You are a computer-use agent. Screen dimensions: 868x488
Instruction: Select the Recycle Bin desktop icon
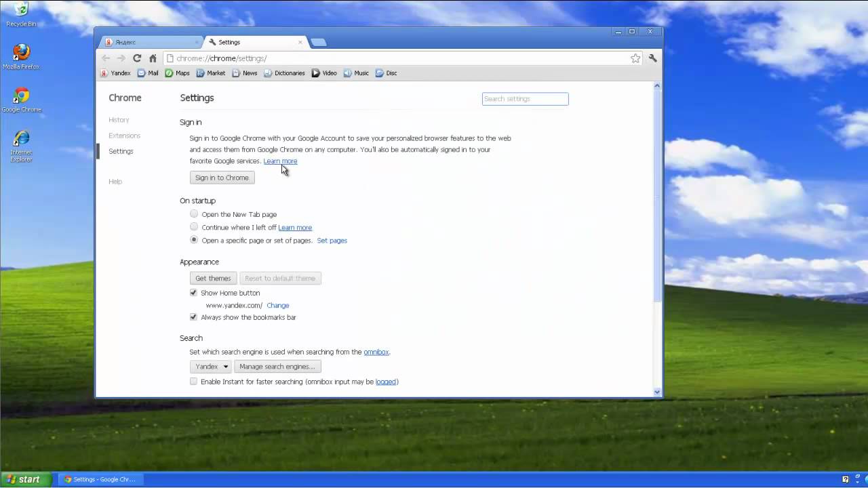tap(21, 14)
